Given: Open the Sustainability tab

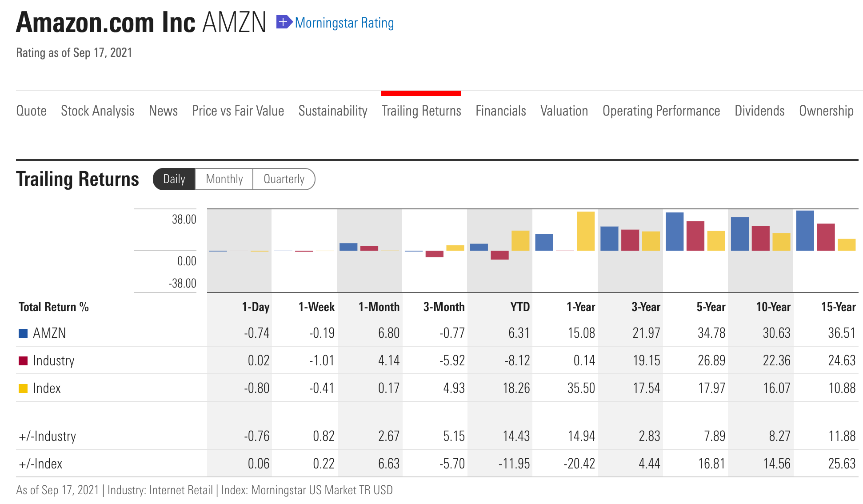Looking at the screenshot, I should (333, 111).
